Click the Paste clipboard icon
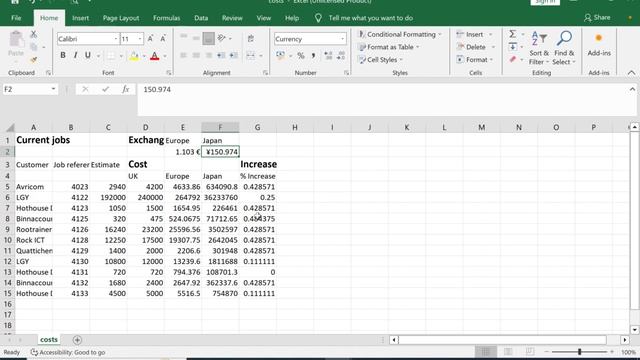The width and height of the screenshot is (640, 360). click(16, 39)
